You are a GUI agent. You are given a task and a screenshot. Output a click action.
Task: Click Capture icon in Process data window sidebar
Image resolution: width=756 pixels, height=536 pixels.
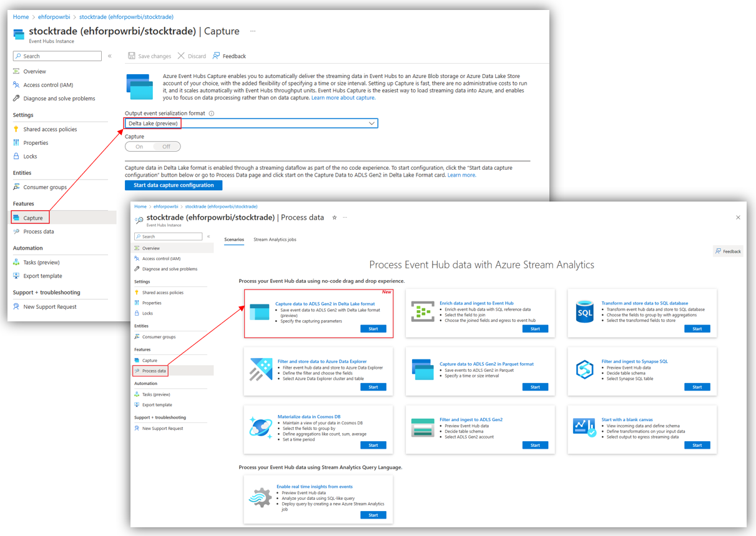(137, 360)
